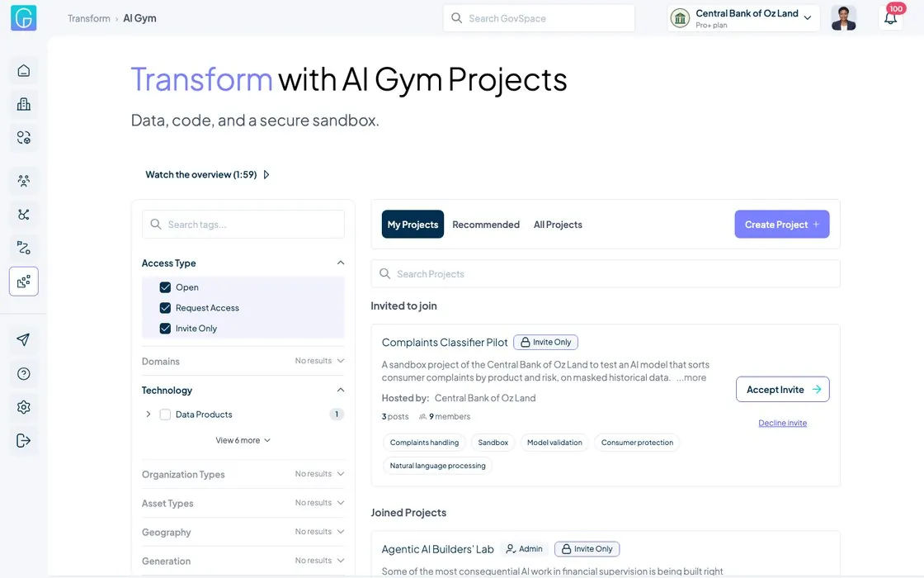The width and height of the screenshot is (924, 578).
Task: Click the Transform breadcrumb
Action: [89, 18]
